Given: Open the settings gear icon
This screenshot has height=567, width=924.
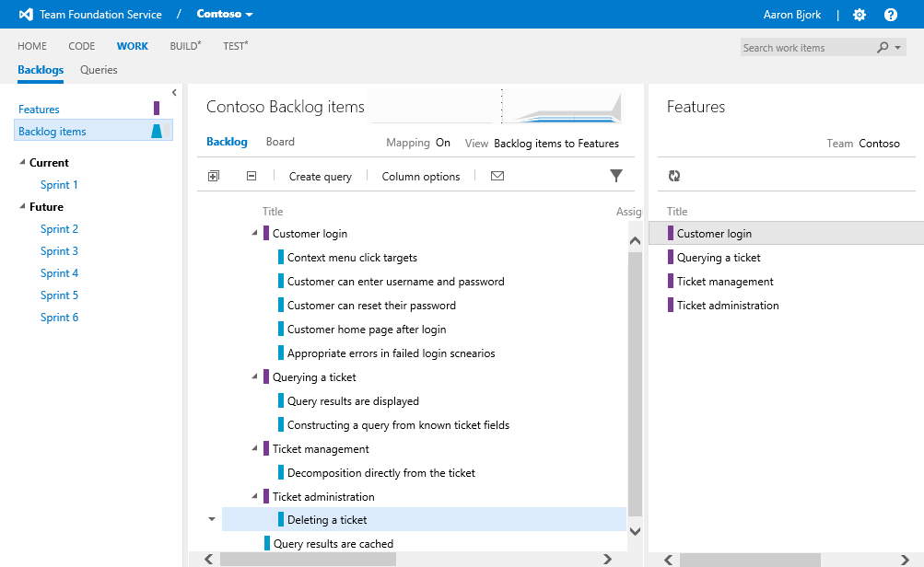Looking at the screenshot, I should click(x=859, y=15).
